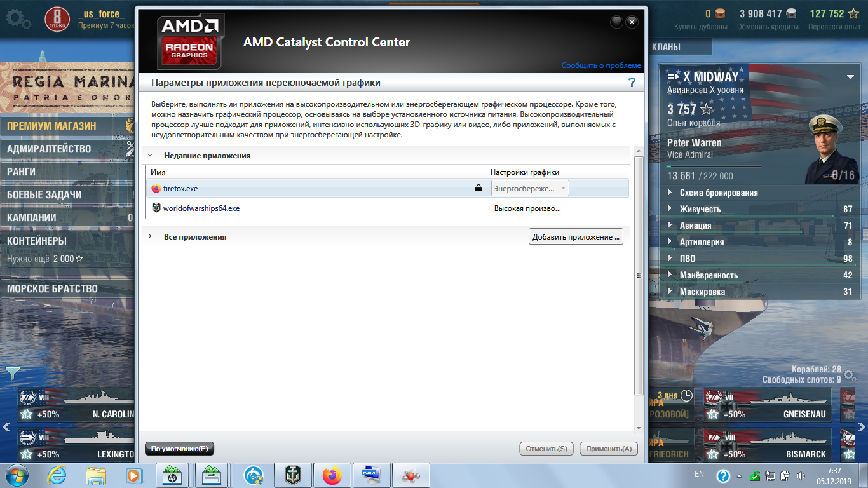The width and height of the screenshot is (868, 488).
Task: Open the X Midway ship dropdown arrow
Action: tap(850, 77)
